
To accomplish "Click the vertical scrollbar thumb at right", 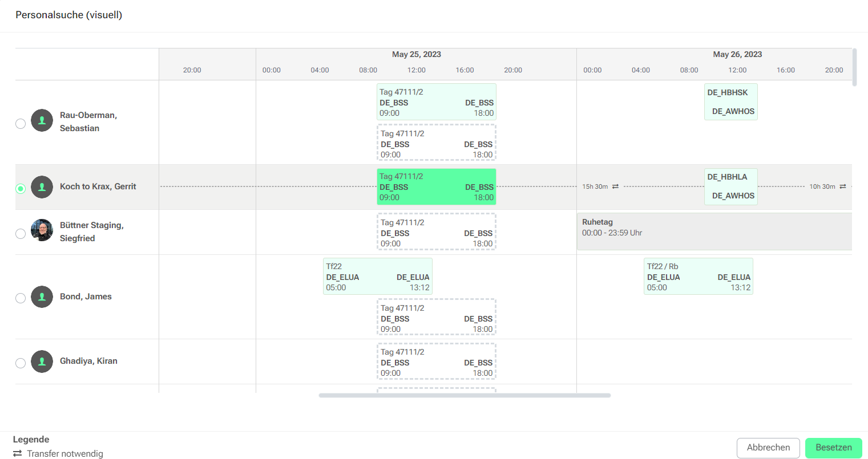I will (x=854, y=67).
